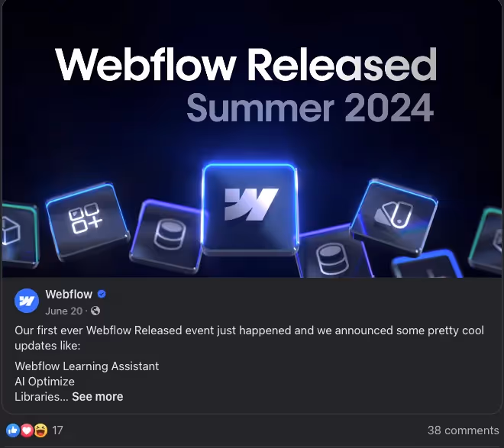Click the database cylinder tile left of logo

(x=166, y=236)
